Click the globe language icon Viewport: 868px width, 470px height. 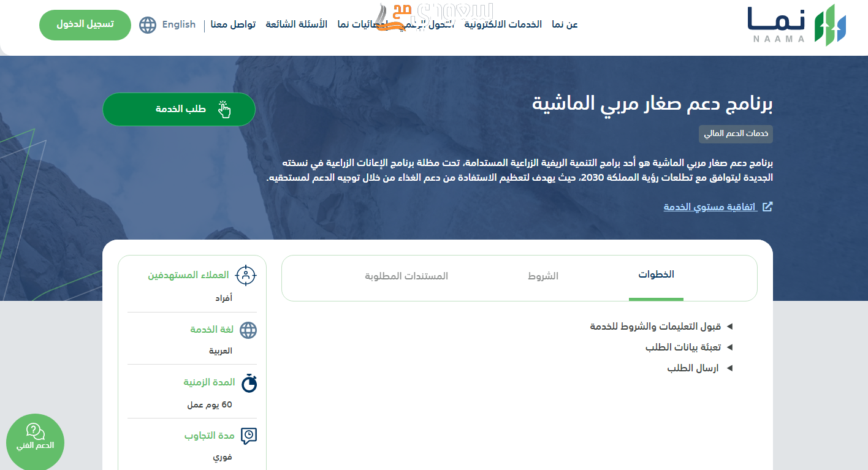(148, 25)
